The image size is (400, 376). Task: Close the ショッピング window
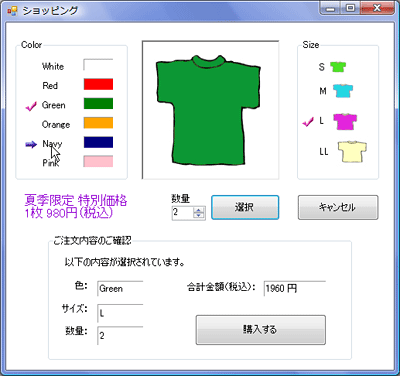377,8
